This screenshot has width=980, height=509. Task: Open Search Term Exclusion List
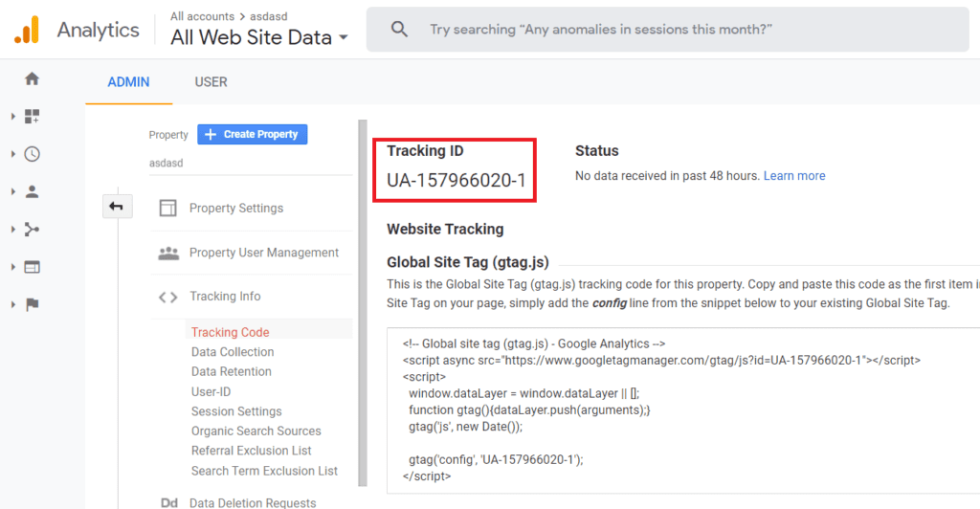point(264,471)
